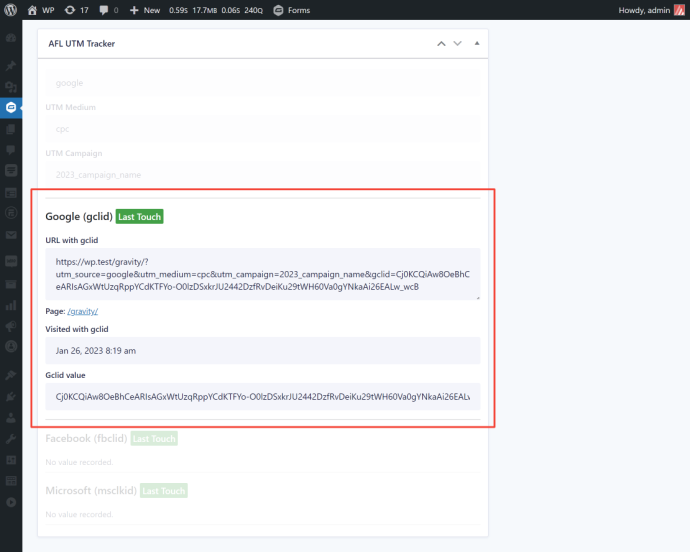The image size is (690, 552).
Task: Click the WordPress logo in admin bar
Action: 11,10
